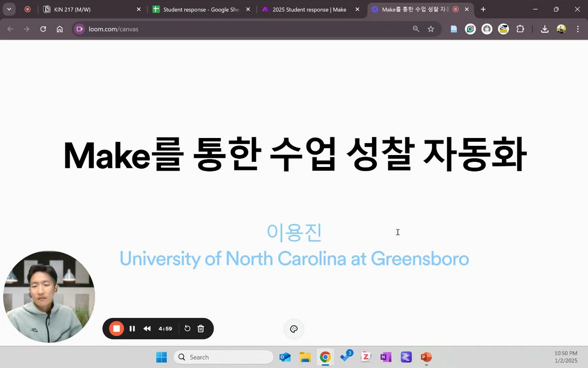The height and width of the screenshot is (368, 588).
Task: Expand the tab search dropdown arrow
Action: pos(9,9)
